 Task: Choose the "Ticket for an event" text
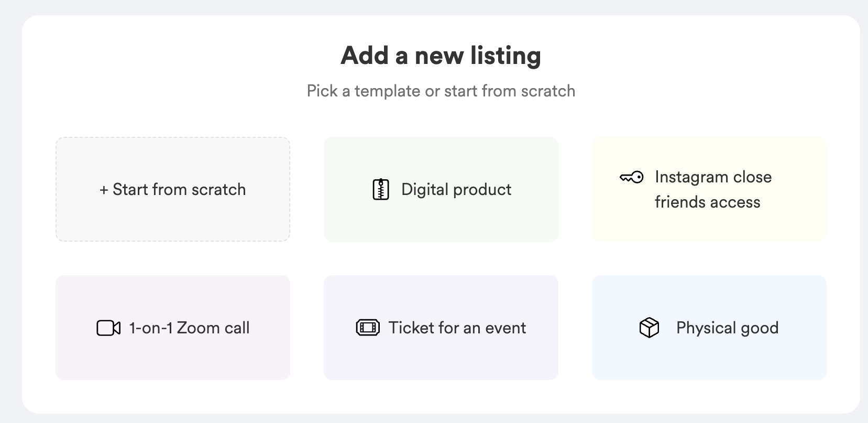(457, 328)
